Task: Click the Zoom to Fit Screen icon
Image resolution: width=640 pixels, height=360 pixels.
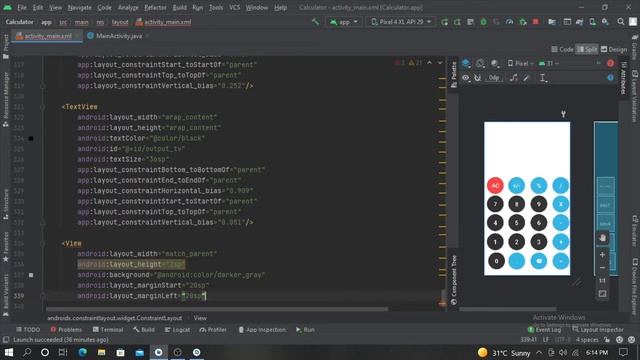Action: tap(602, 294)
